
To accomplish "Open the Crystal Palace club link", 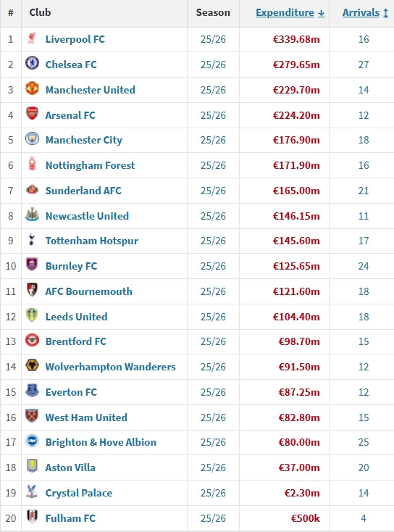I will pos(79,493).
